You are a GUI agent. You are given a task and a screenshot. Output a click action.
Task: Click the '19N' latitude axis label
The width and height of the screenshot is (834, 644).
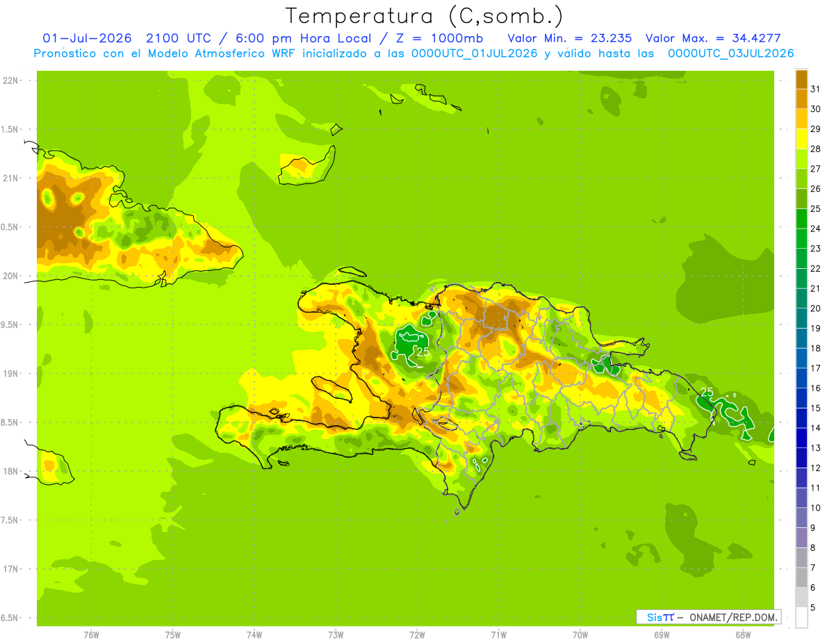pos(11,374)
